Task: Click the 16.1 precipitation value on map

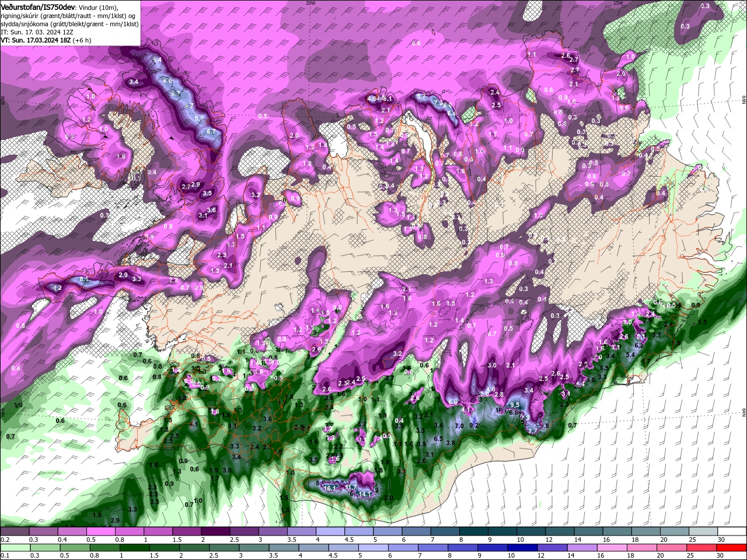Action: coord(330,488)
